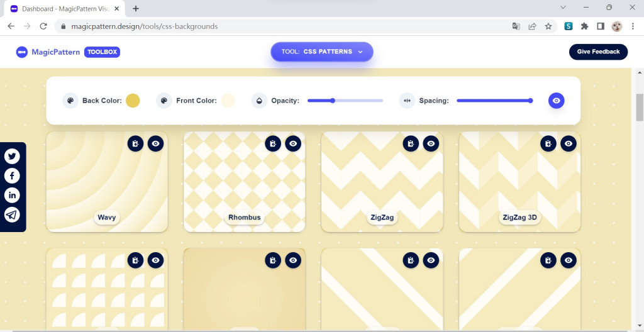Image resolution: width=644 pixels, height=332 pixels.
Task: Open the Back Color swatch picker
Action: [133, 101]
